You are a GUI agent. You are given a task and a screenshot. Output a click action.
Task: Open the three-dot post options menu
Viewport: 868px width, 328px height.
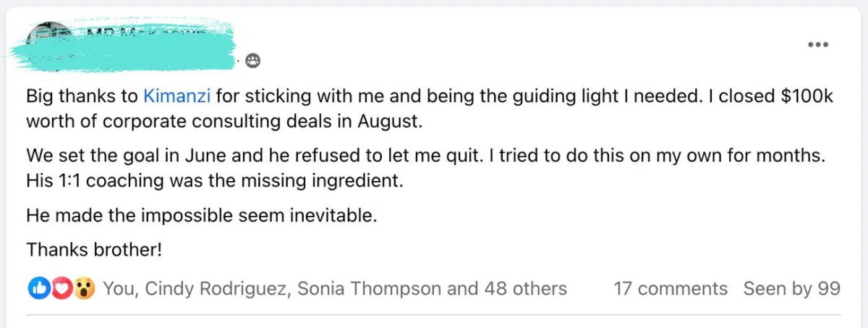tap(817, 44)
